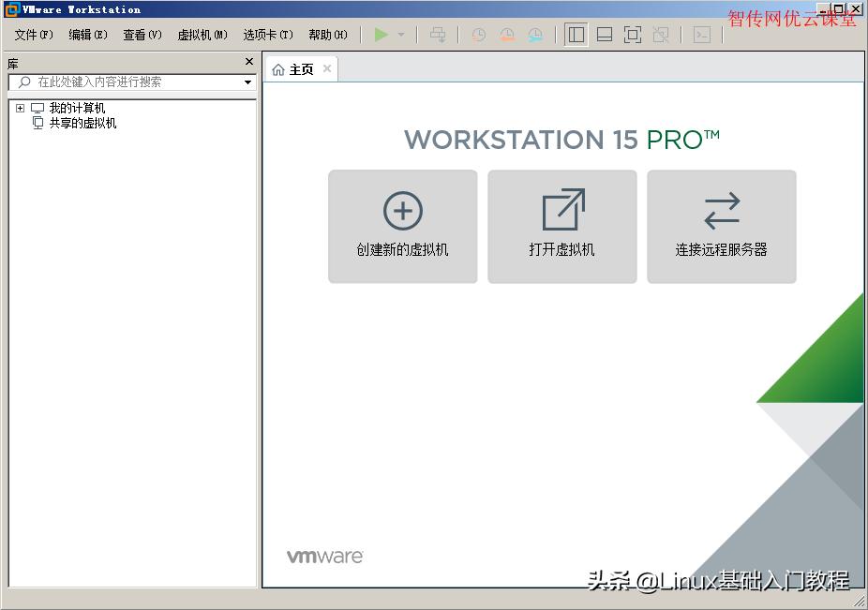Screen dimensions: 868x610
Task: Open the console view toolbar icon
Action: (702, 35)
